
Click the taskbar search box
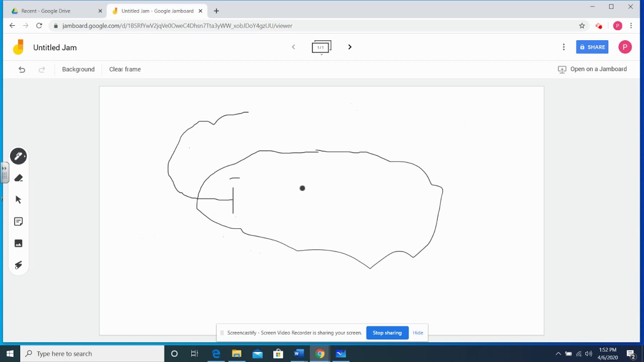(x=93, y=354)
